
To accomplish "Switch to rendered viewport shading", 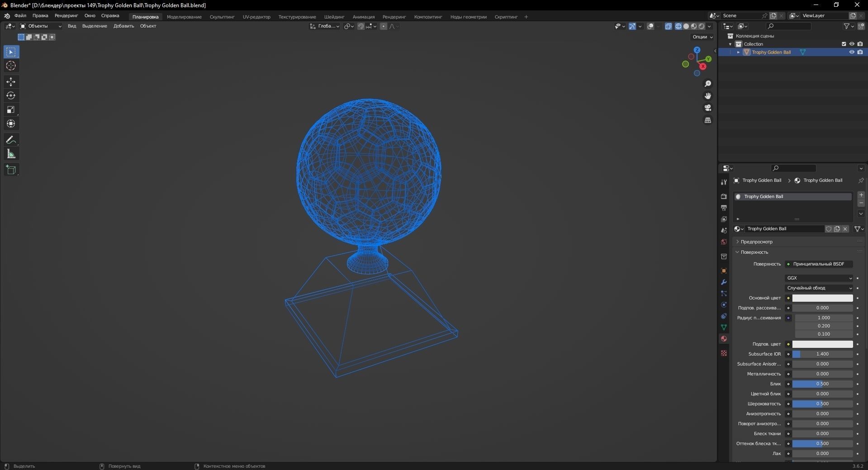I will [x=702, y=26].
